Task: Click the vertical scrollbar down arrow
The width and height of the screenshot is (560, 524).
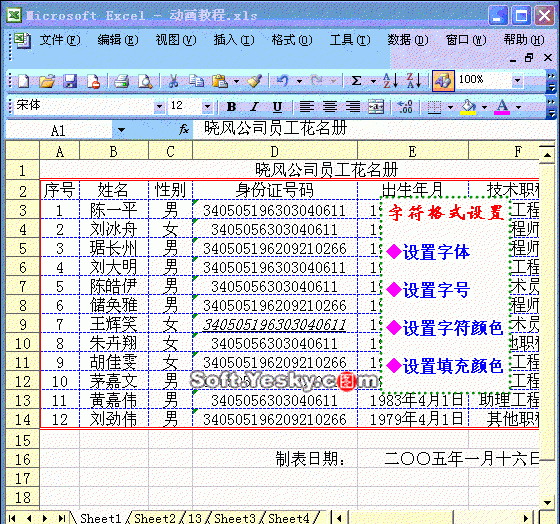Action: point(548,502)
